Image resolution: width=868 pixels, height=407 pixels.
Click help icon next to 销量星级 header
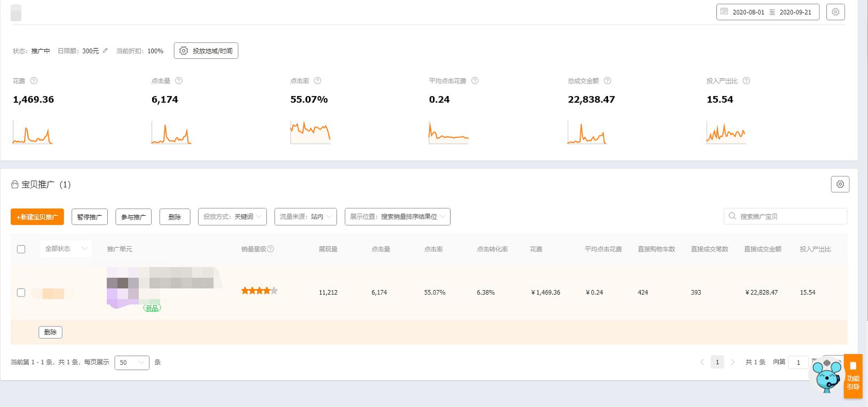click(271, 249)
